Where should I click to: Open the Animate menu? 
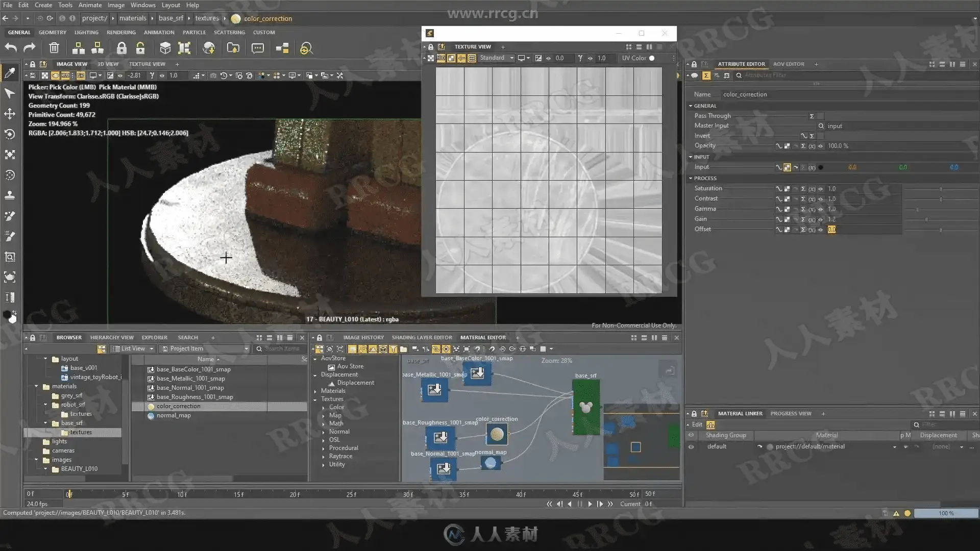pyautogui.click(x=90, y=5)
